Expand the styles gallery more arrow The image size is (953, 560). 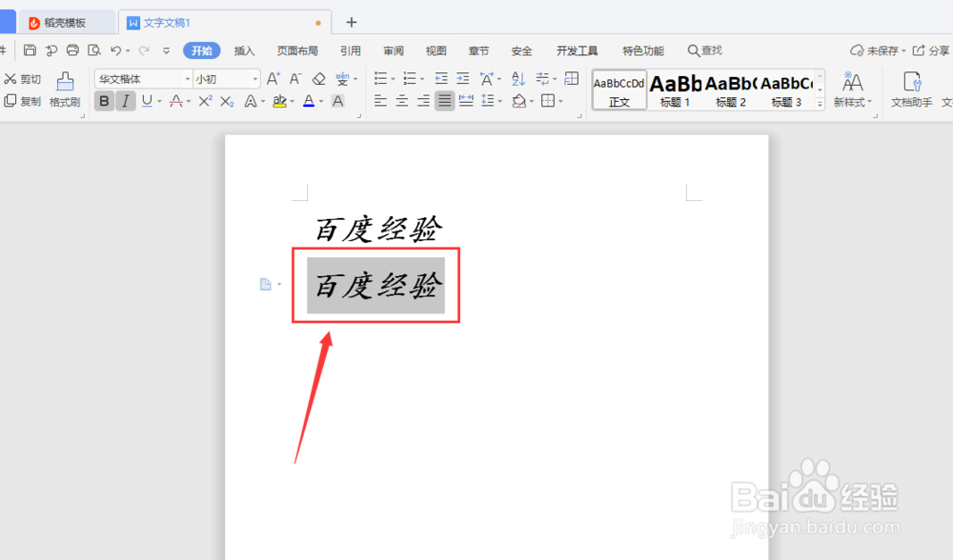coord(820,105)
